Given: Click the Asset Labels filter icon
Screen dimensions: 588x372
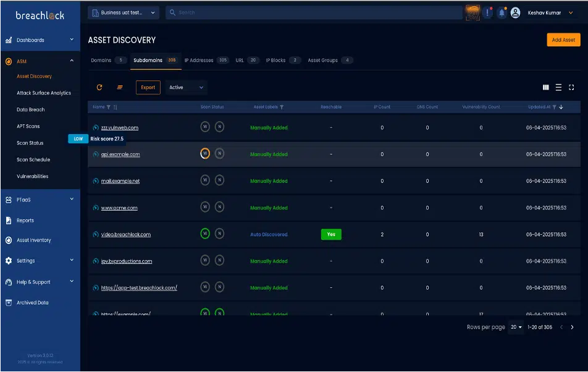Looking at the screenshot, I should [282, 108].
